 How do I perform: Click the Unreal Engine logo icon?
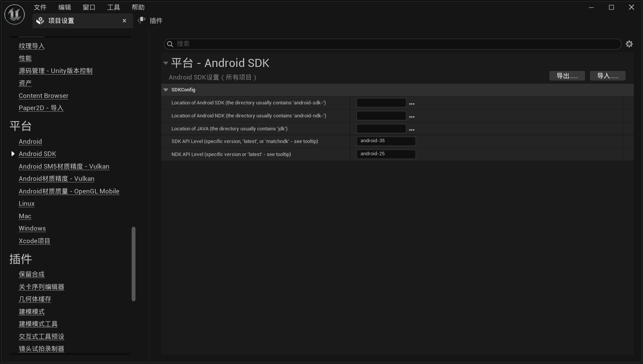point(15,15)
